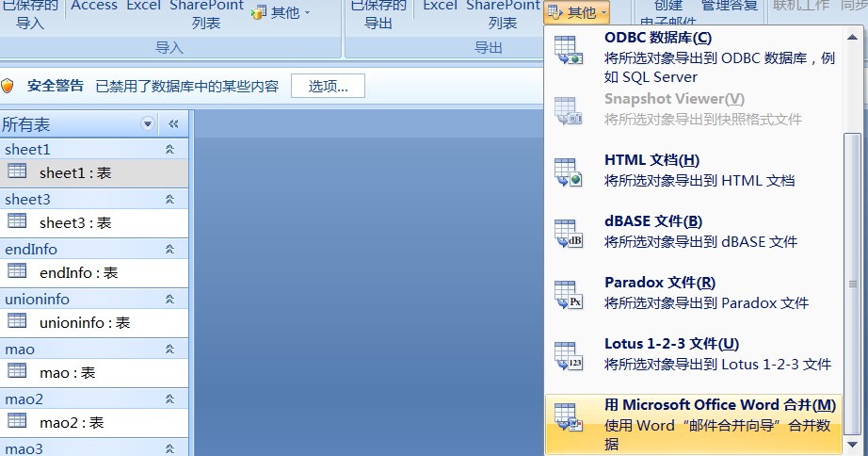Click the endInfo table icon
Viewport: 868px width, 456px height.
tap(17, 270)
